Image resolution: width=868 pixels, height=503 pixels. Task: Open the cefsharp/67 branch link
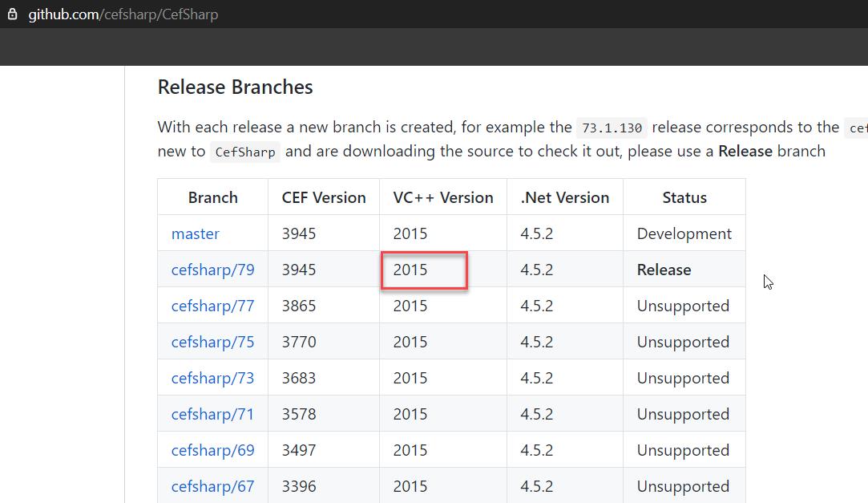212,486
